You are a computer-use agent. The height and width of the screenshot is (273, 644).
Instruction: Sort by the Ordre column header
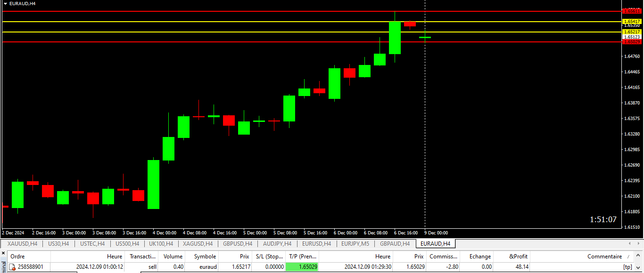point(29,257)
